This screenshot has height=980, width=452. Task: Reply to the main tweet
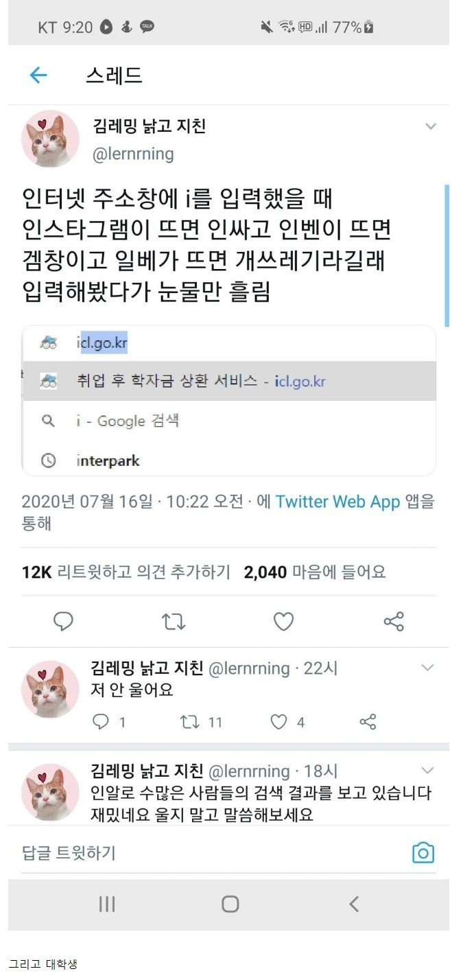tap(64, 622)
